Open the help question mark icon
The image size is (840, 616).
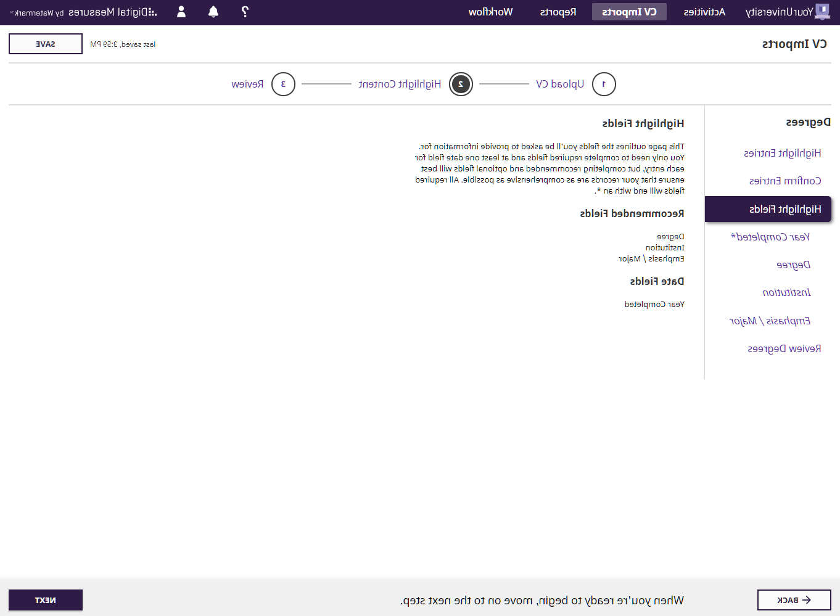click(245, 12)
